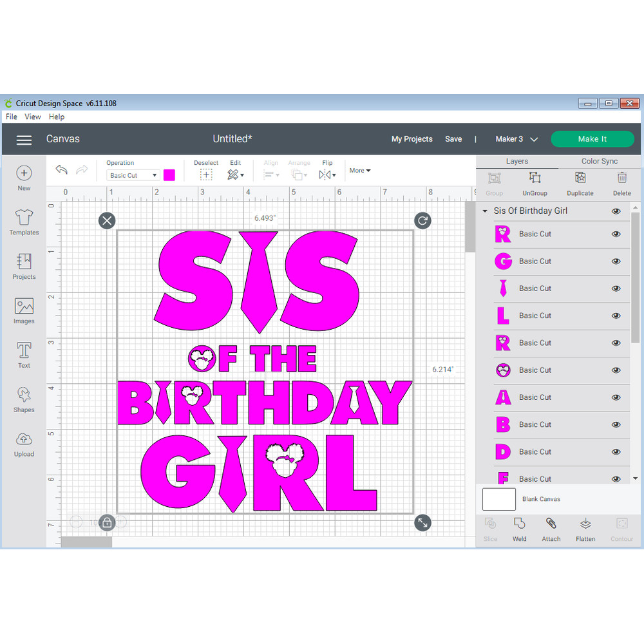
Task: Select the Text tool
Action: (x=24, y=355)
